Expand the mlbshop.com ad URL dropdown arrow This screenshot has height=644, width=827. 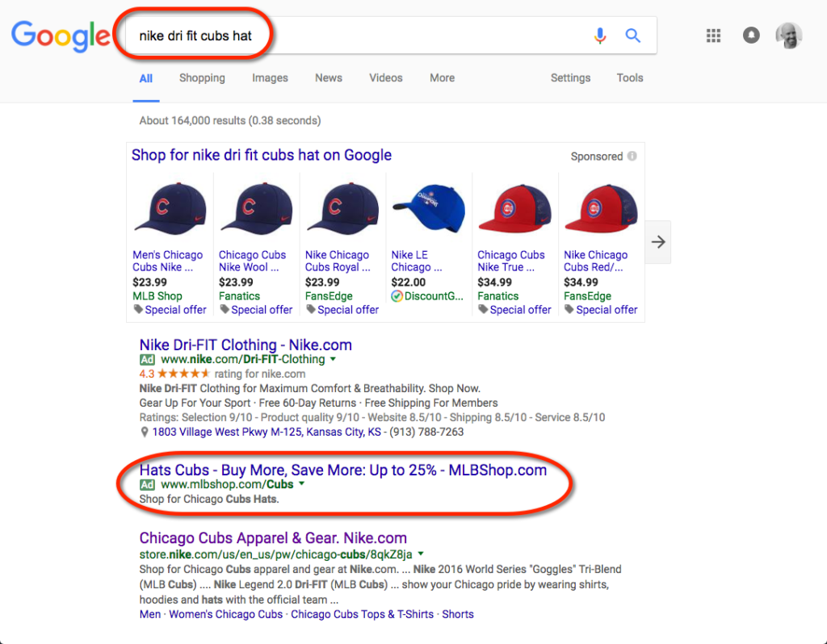(x=302, y=483)
